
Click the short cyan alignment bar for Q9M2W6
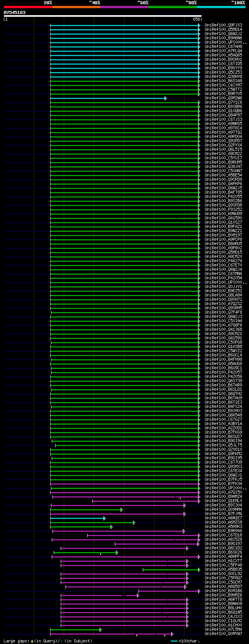(108, 98)
